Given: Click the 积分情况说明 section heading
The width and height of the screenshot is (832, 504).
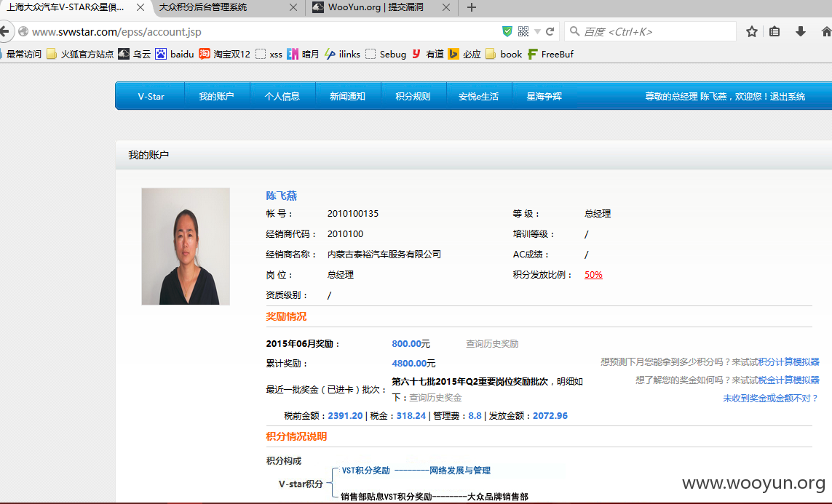Looking at the screenshot, I should [x=296, y=436].
